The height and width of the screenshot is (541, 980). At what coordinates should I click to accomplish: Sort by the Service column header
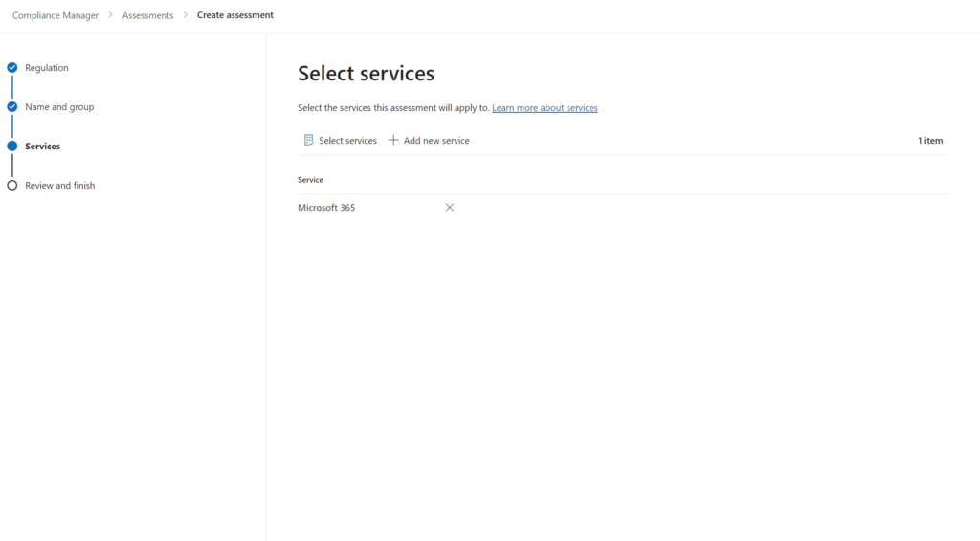point(310,180)
